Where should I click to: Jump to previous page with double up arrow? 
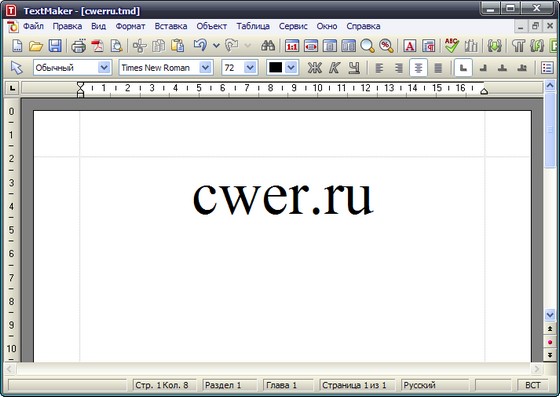point(550,329)
